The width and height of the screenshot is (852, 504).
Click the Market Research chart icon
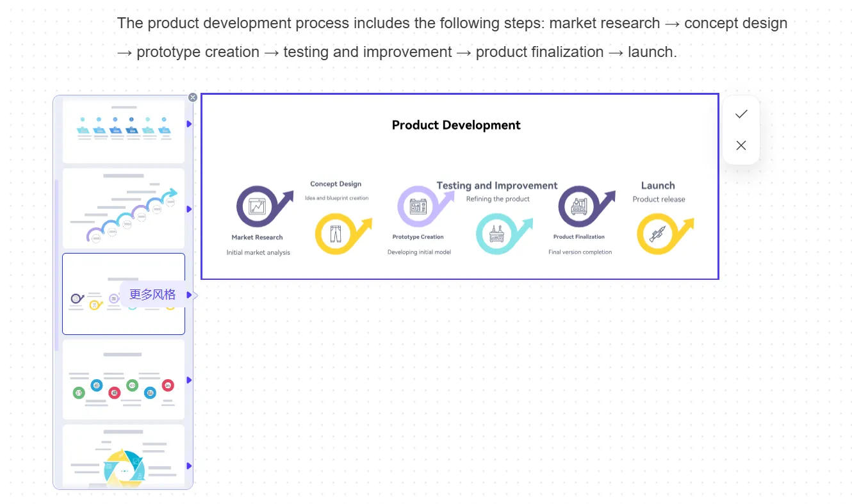257,207
